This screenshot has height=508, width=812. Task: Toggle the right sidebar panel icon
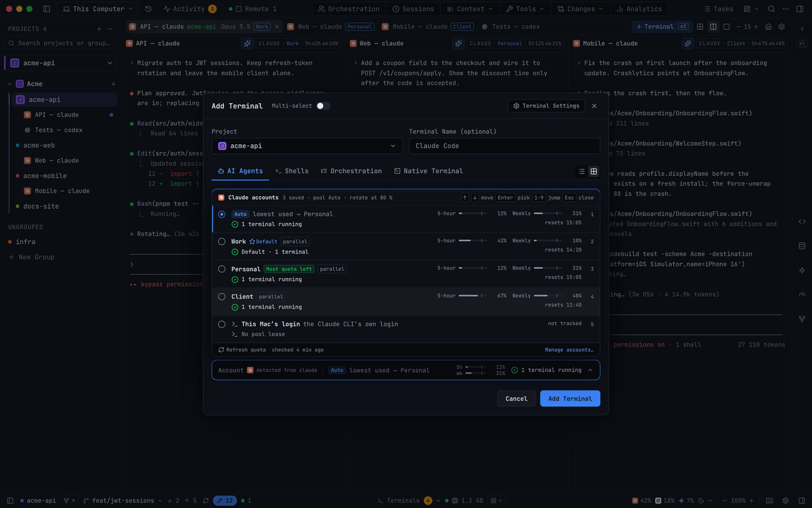coord(800,9)
